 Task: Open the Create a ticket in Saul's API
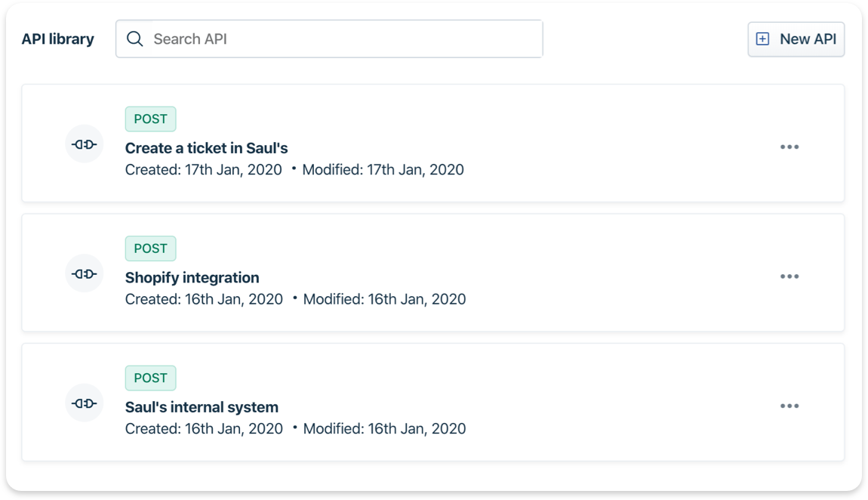click(x=206, y=148)
